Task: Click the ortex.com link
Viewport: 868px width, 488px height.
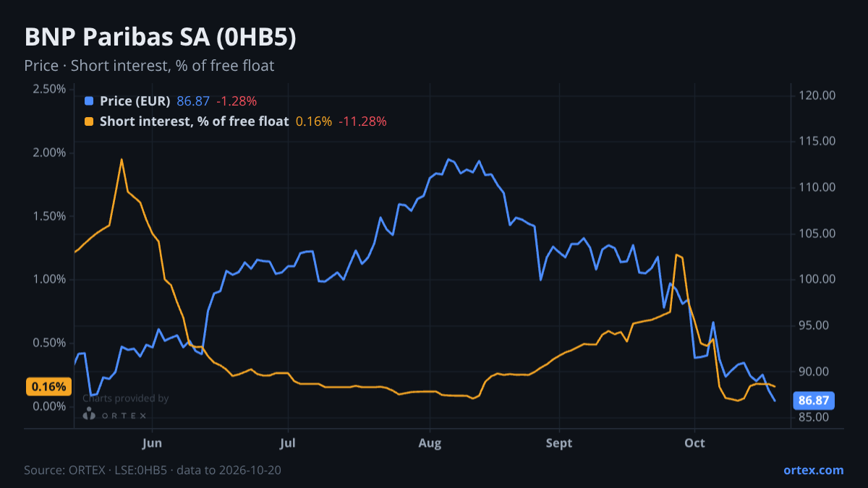Action: (813, 470)
